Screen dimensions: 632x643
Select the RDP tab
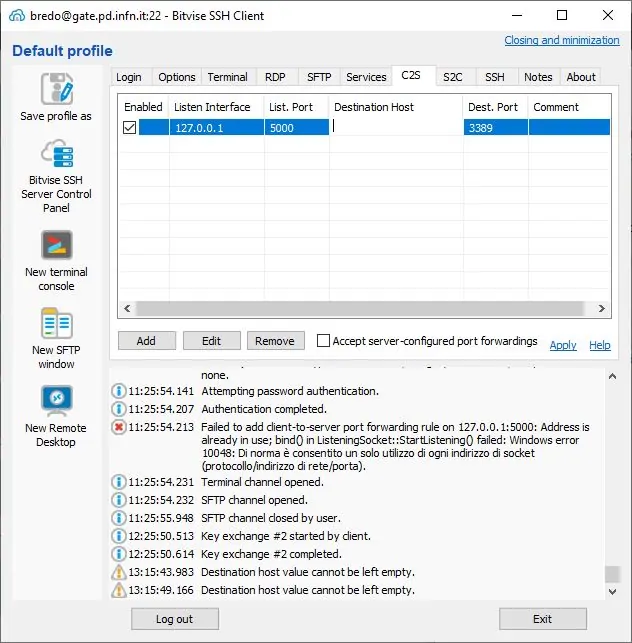275,77
